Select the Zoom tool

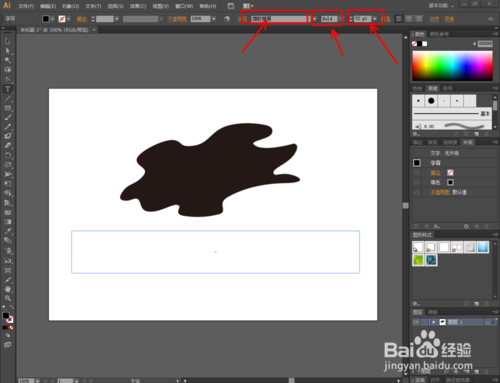[8, 298]
